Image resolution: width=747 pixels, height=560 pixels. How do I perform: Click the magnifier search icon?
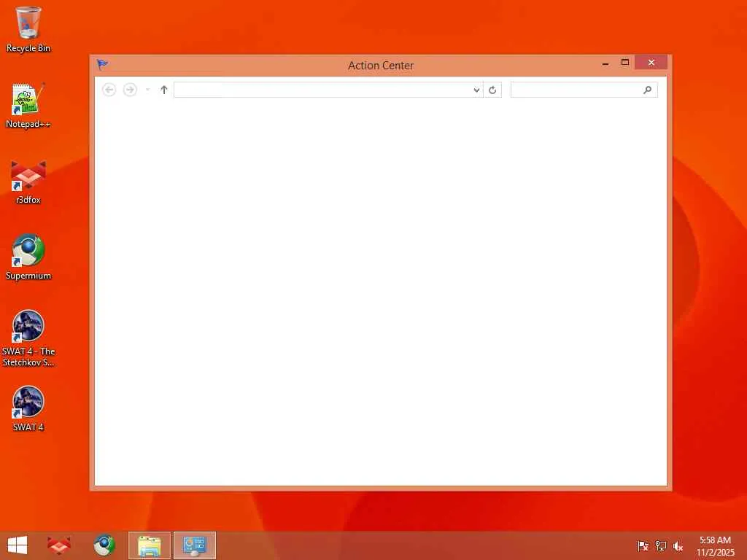point(648,90)
